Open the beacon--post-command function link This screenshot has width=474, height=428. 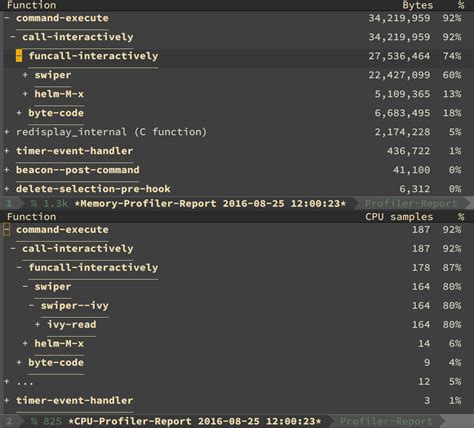click(x=78, y=170)
